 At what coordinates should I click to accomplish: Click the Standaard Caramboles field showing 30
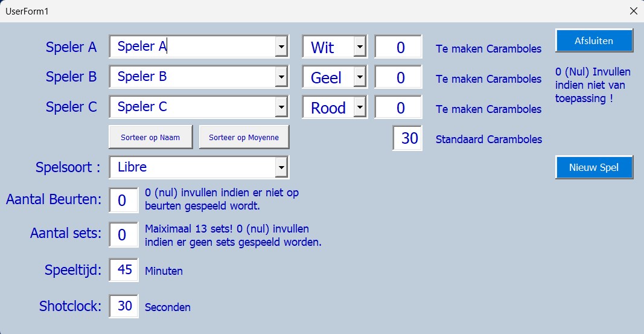coord(408,138)
